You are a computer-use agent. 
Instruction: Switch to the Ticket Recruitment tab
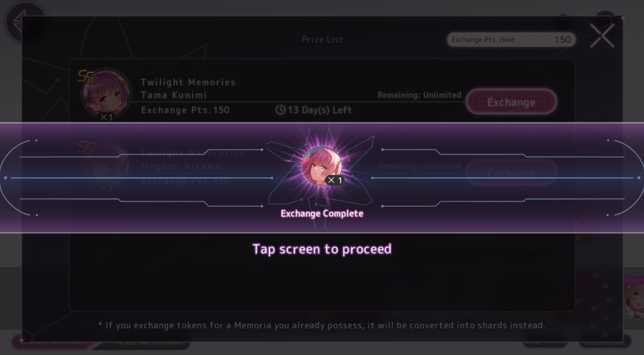(149, 343)
